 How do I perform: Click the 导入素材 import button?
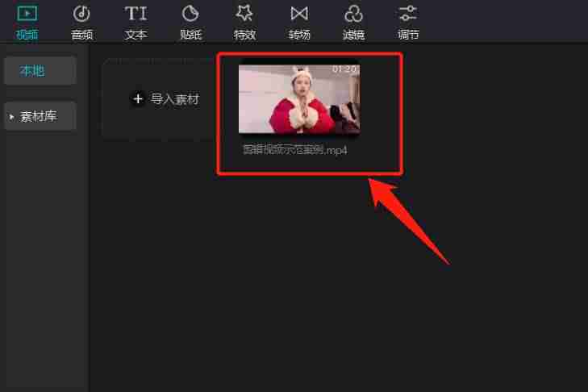[165, 99]
